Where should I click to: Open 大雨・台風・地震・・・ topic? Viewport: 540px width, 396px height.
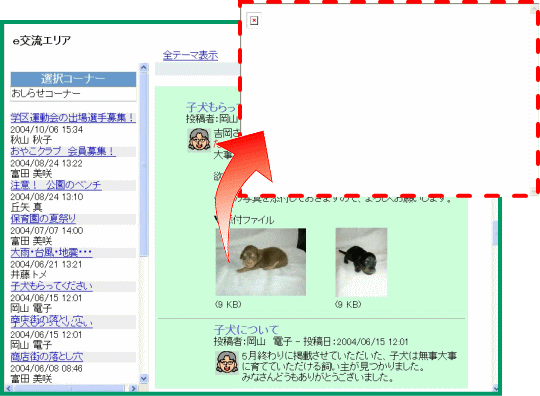point(51,252)
